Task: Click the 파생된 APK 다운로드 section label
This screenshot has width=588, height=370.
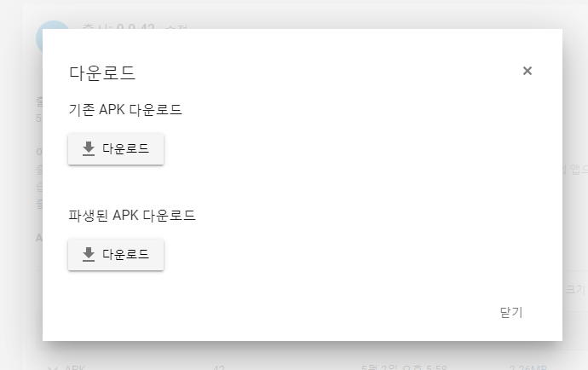Action: (x=132, y=216)
